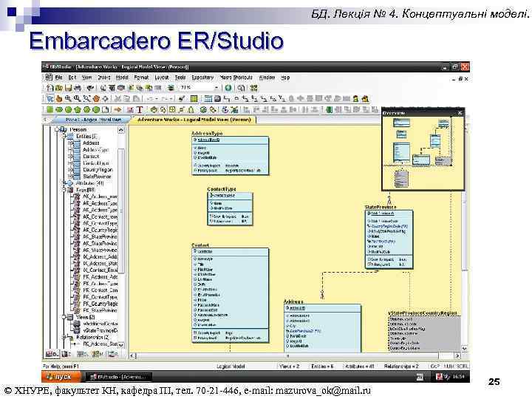Screen dimensions: 532x399
Task: Select AddressType in the entities tree
Action: 95,149
